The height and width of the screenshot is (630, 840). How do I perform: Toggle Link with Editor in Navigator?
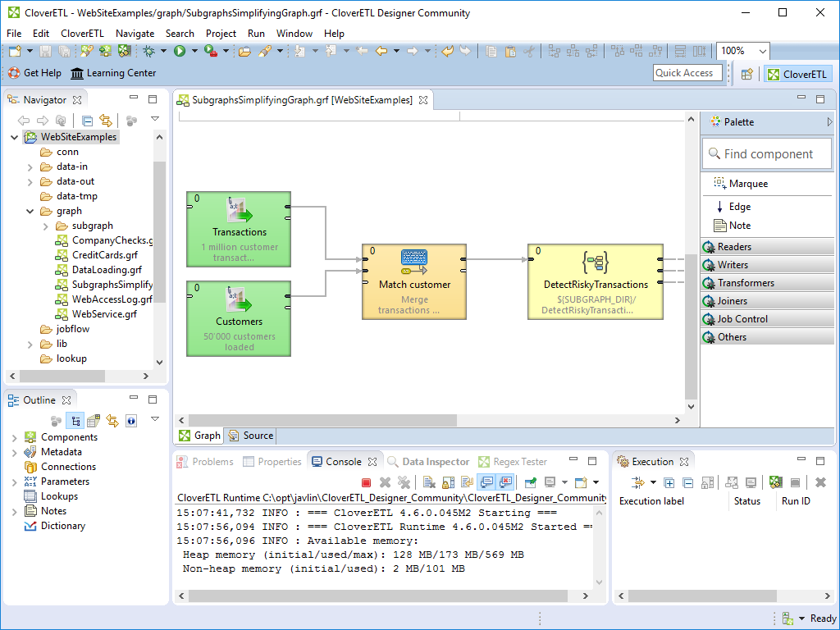[x=105, y=121]
